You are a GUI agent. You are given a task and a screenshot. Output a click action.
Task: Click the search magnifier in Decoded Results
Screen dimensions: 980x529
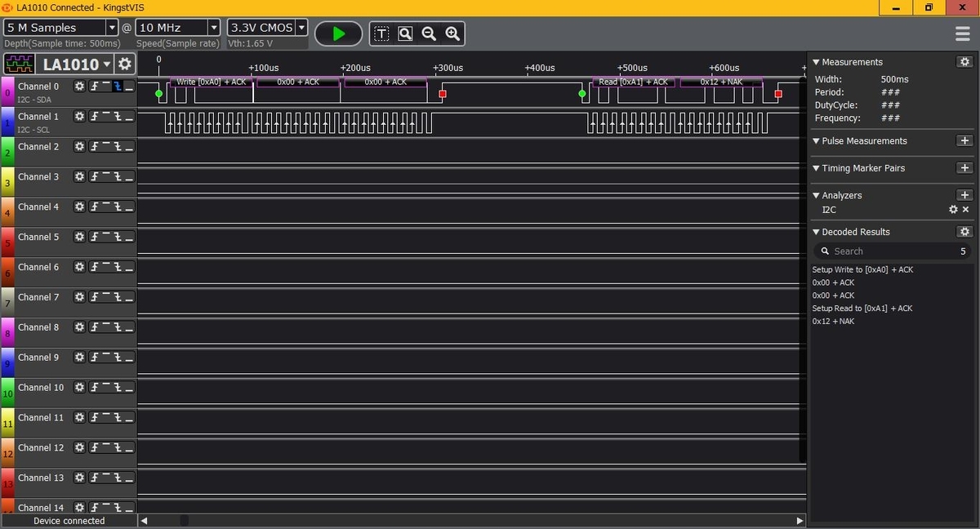click(x=826, y=251)
